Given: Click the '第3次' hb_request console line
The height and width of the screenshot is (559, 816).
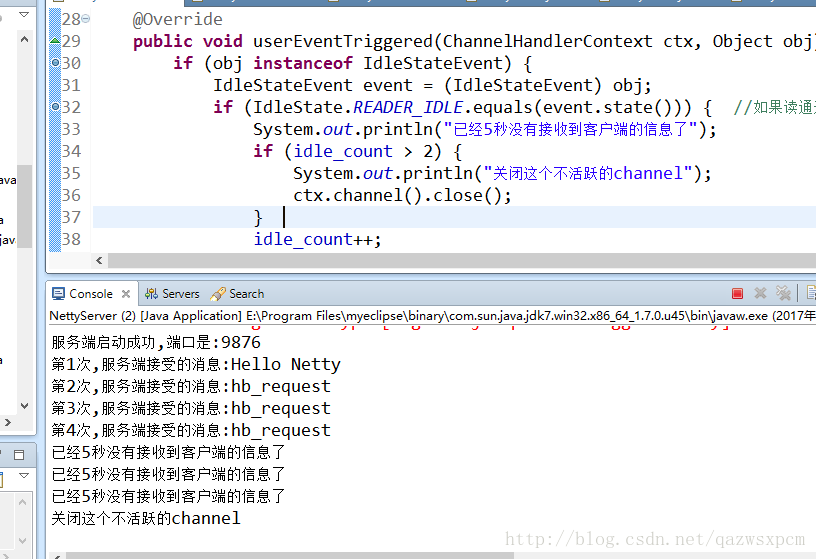Looking at the screenshot, I should [190, 408].
